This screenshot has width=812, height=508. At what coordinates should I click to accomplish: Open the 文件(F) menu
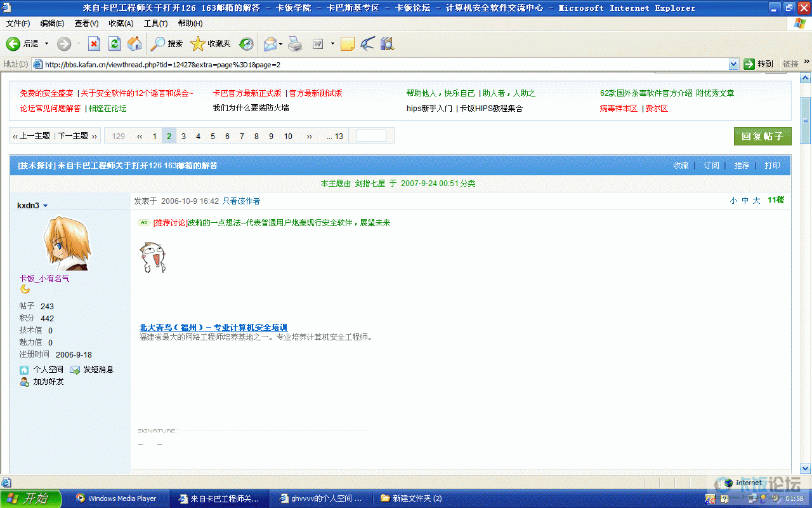(18, 23)
